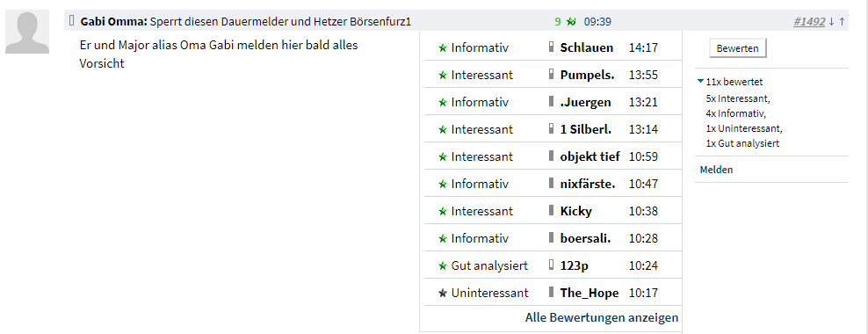Open Alle Bewertungen anzeigen link
The width and height of the screenshot is (868, 334).
pyautogui.click(x=602, y=318)
